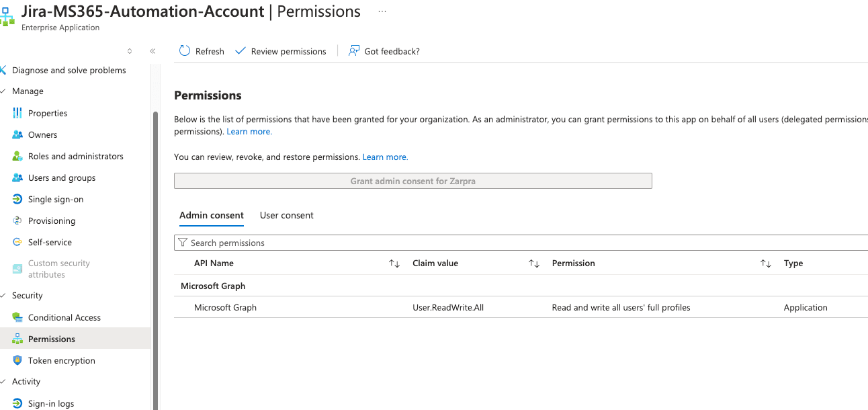The image size is (868, 410).
Task: Click the Read and write all users' full profiles cell
Action: coord(621,307)
